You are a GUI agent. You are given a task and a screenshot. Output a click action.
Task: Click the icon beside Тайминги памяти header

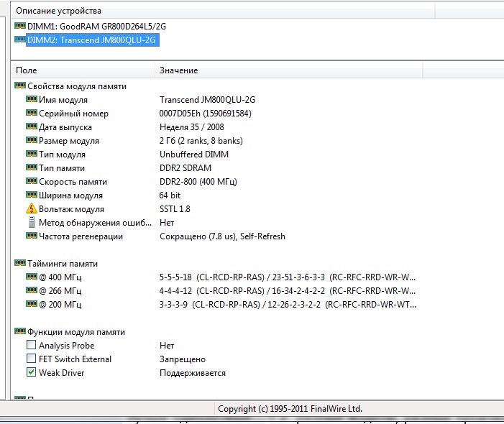click(19, 264)
